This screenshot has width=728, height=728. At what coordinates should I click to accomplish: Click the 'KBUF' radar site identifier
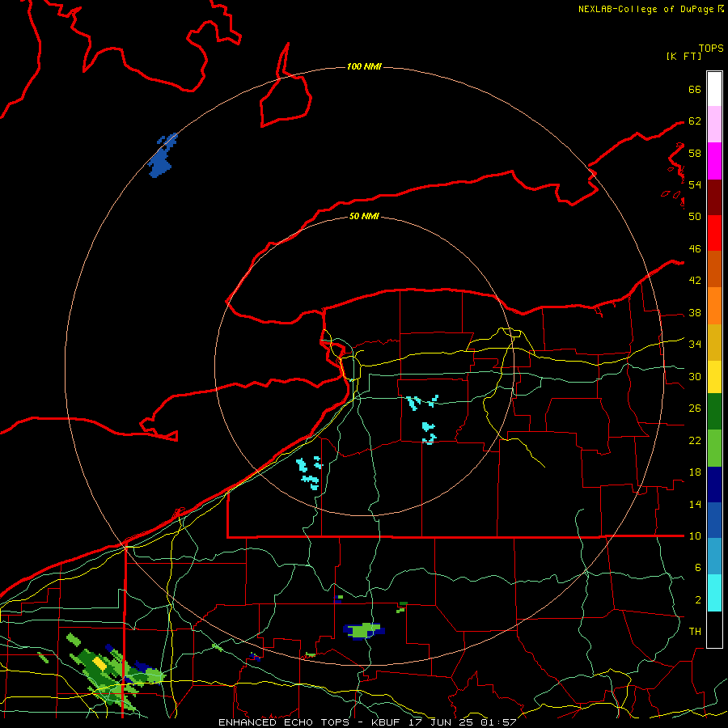pos(387,722)
